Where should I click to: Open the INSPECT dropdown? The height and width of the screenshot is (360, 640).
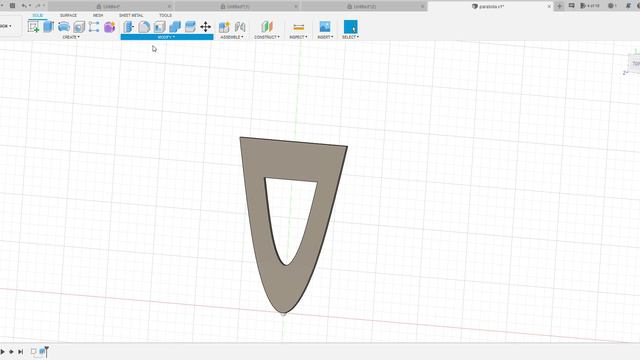298,37
